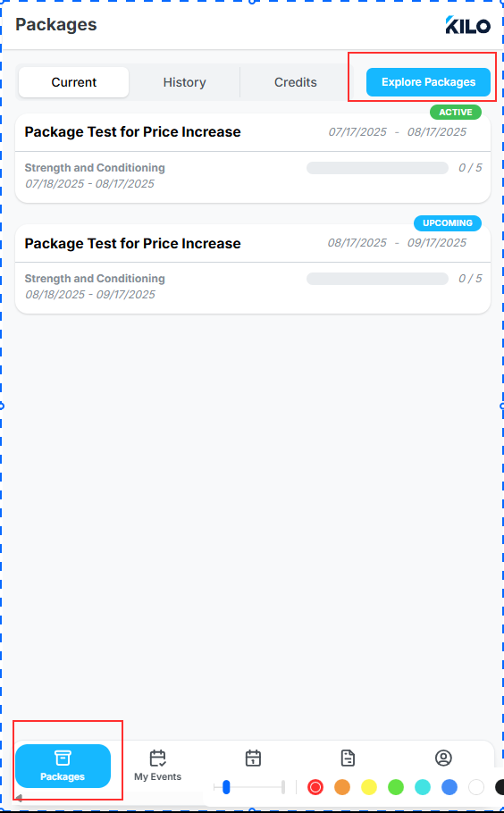Open the Packages bottom navigation icon
This screenshot has width=504, height=813.
pyautogui.click(x=63, y=758)
